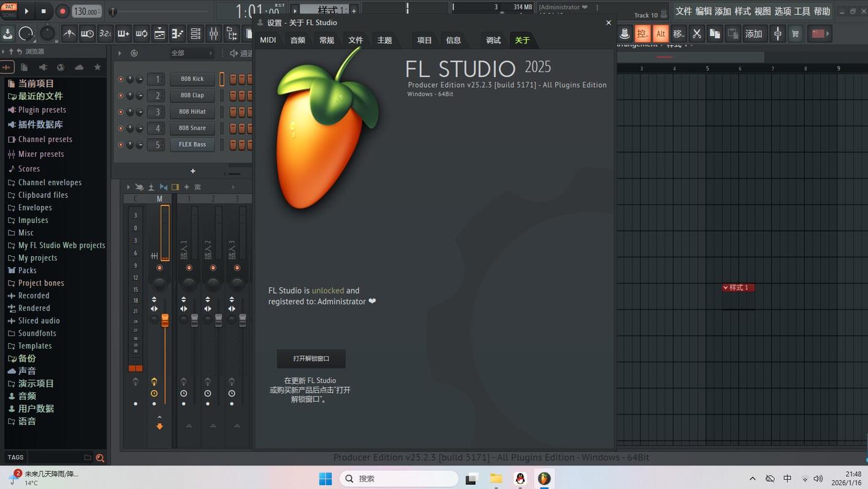Viewport: 868px width, 489px height.
Task: Toggle the Alt button in toolbar
Action: (660, 34)
